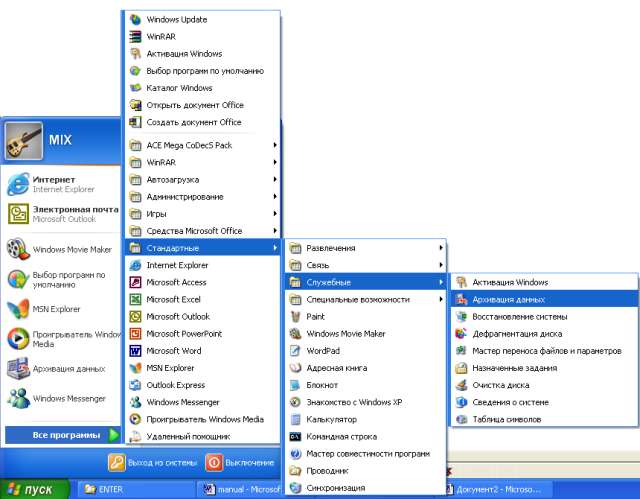Click the Windows Messenger icon in left pane
640x499 pixels.
[x=18, y=398]
